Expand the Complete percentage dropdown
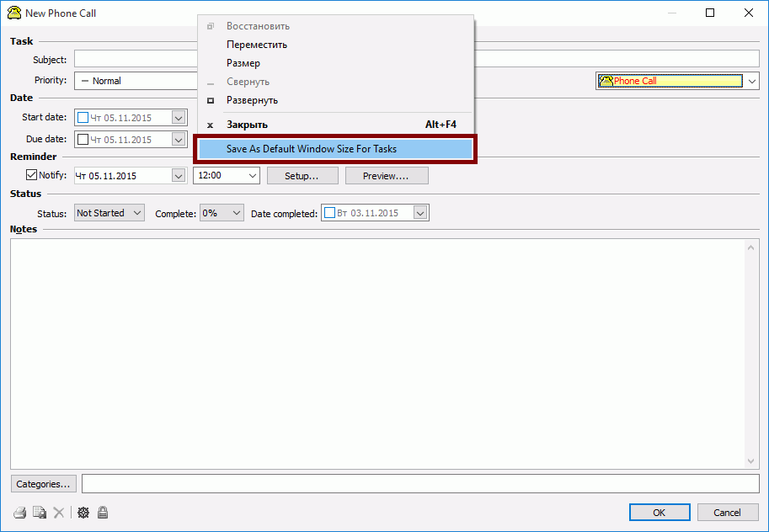769x532 pixels. (x=222, y=213)
